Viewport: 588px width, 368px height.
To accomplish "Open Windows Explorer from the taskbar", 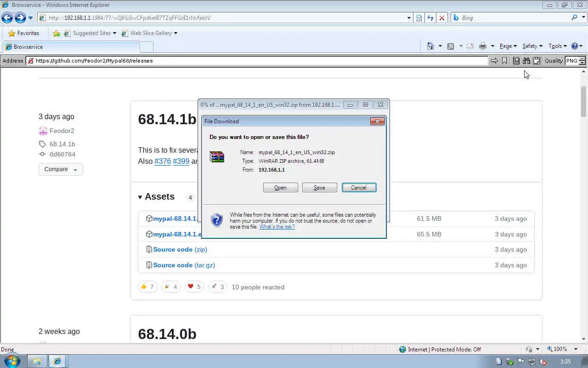I will (37, 362).
